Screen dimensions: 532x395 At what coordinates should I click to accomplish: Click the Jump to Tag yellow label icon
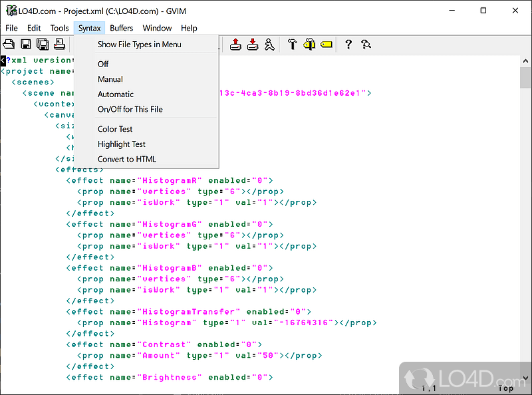pos(327,45)
